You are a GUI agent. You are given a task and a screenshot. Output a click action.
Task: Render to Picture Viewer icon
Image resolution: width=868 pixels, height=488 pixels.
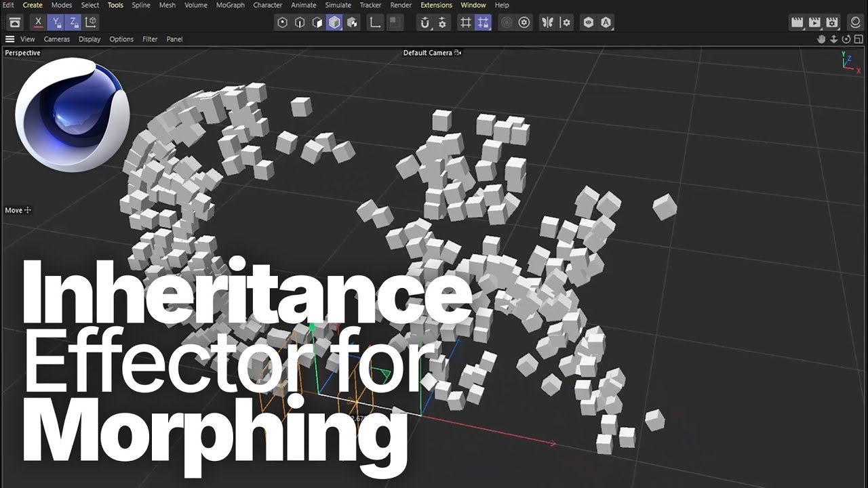click(x=815, y=22)
